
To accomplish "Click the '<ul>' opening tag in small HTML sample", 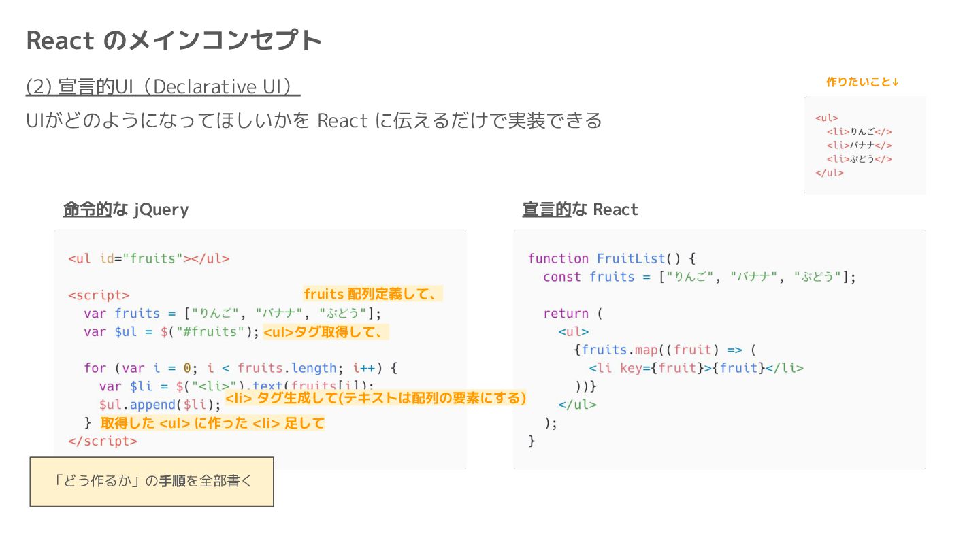I will tap(827, 118).
